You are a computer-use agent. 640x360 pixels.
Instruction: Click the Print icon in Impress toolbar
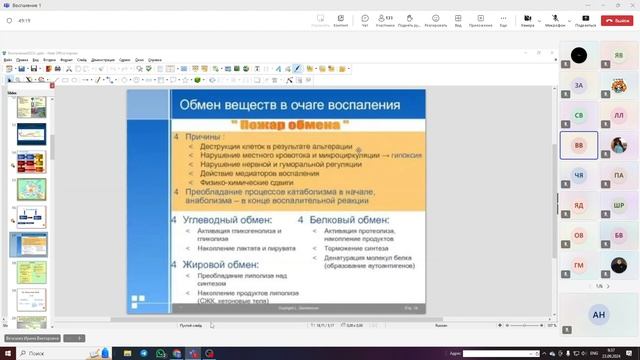[x=58, y=69]
